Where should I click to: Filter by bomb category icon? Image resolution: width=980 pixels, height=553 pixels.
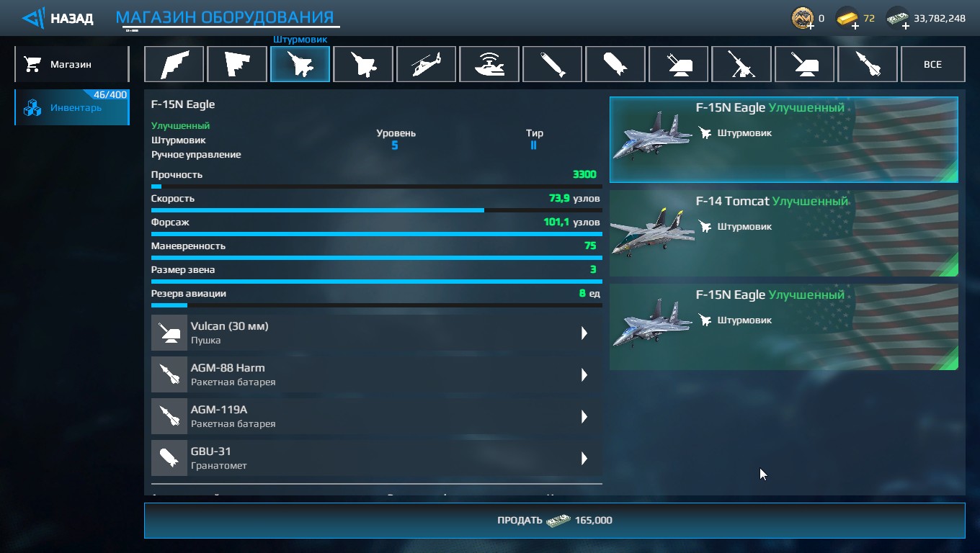[x=615, y=64]
